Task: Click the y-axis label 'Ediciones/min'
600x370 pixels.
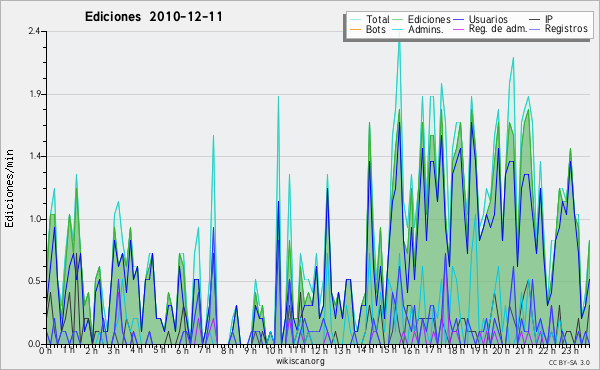Action: point(9,189)
